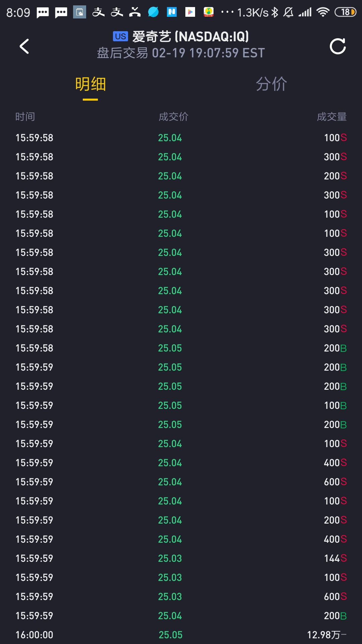Tap the missed call notification icon
Screen dimensions: 362x644
coord(135,12)
